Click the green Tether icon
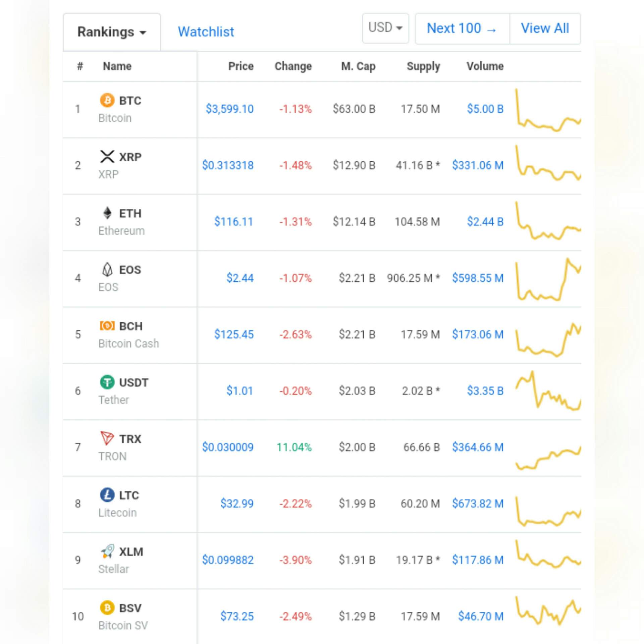This screenshot has height=644, width=644. (x=107, y=382)
